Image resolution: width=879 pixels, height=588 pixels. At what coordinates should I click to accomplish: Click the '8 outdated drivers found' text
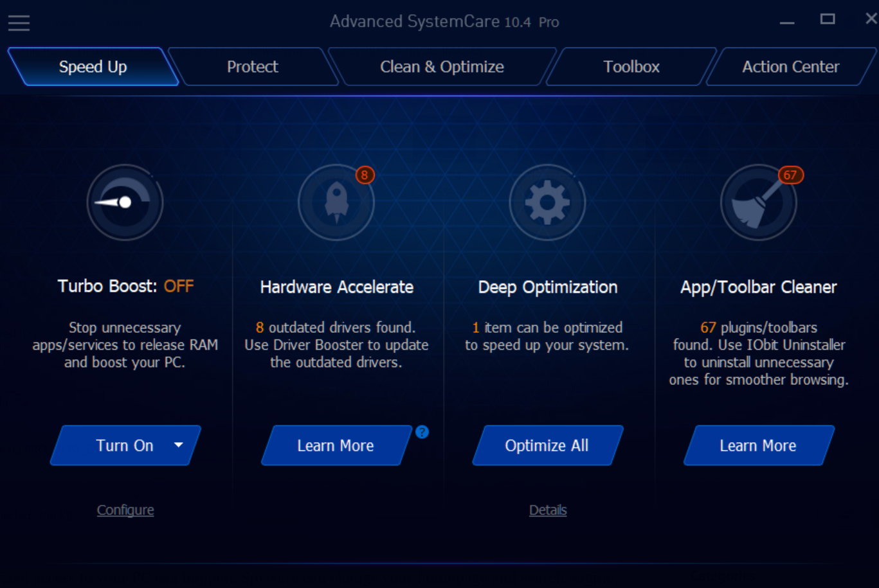(336, 328)
